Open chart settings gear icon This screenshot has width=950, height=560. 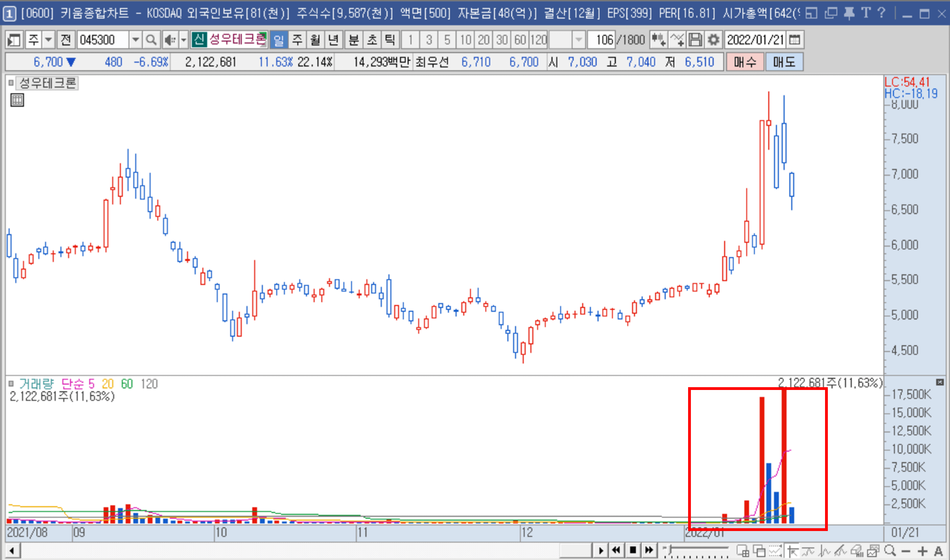click(713, 40)
